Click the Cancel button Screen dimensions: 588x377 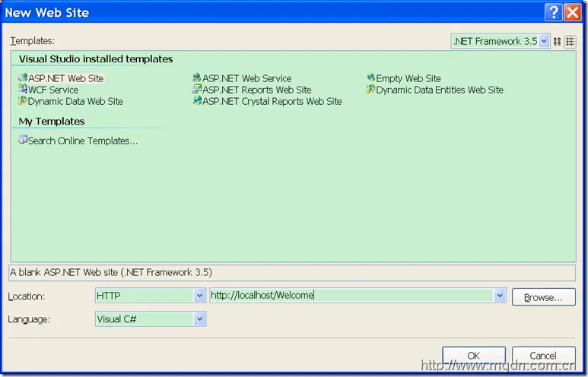pyautogui.click(x=543, y=355)
